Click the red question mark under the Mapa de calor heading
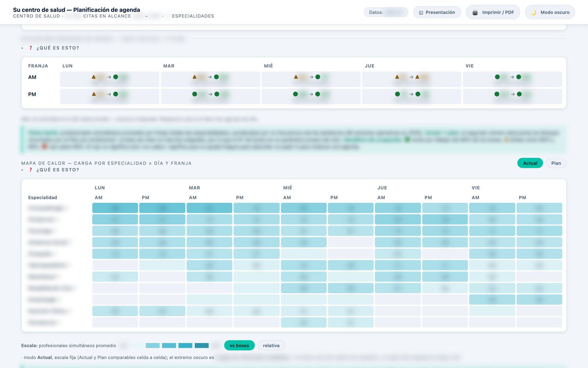This screenshot has width=588, height=368. 31,170
